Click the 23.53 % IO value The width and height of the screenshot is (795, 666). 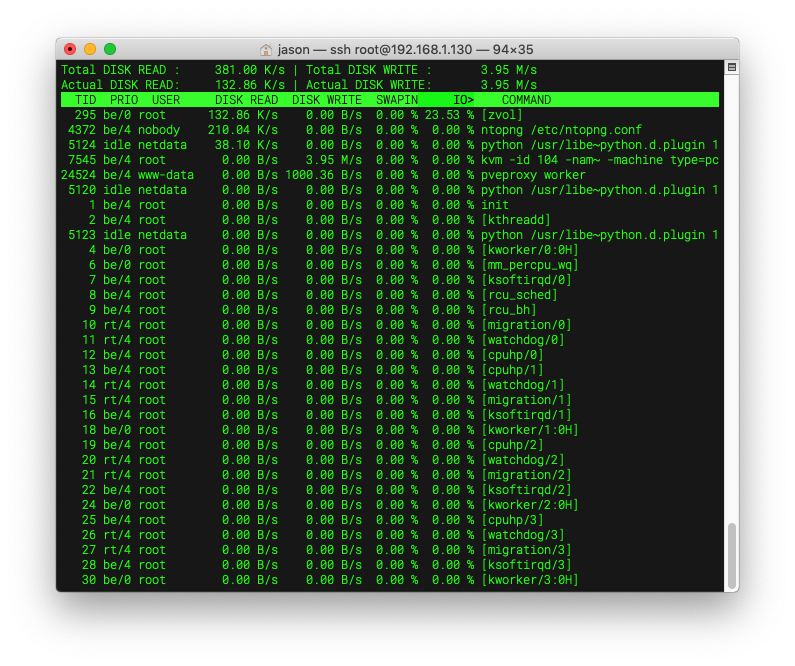(449, 115)
